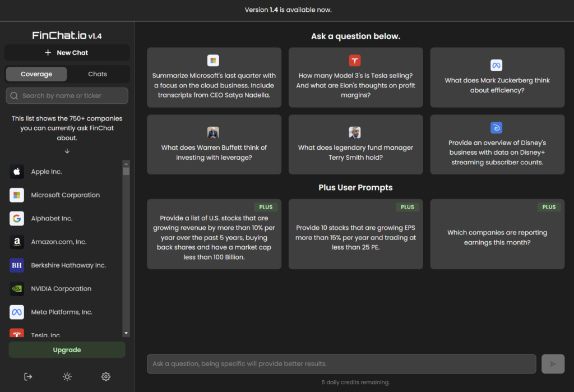Click the Berkshire Hathaway BH icon

point(17,265)
